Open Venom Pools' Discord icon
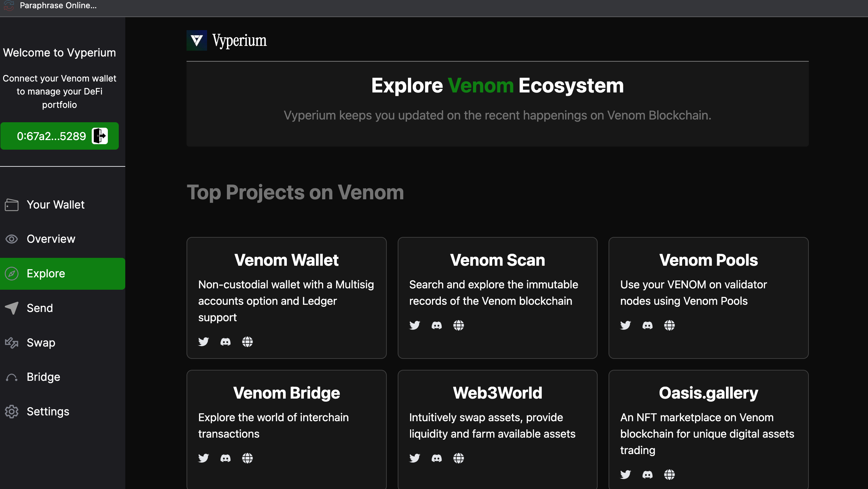The image size is (868, 489). [647, 325]
